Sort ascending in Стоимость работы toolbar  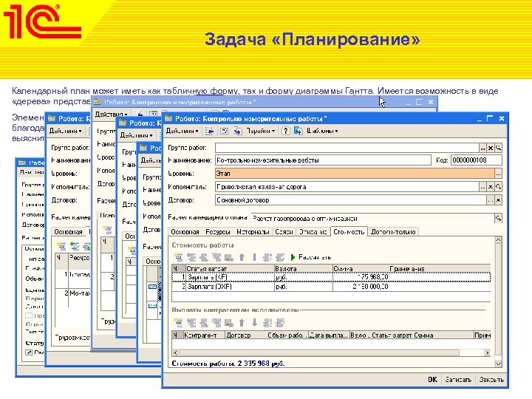[267, 257]
